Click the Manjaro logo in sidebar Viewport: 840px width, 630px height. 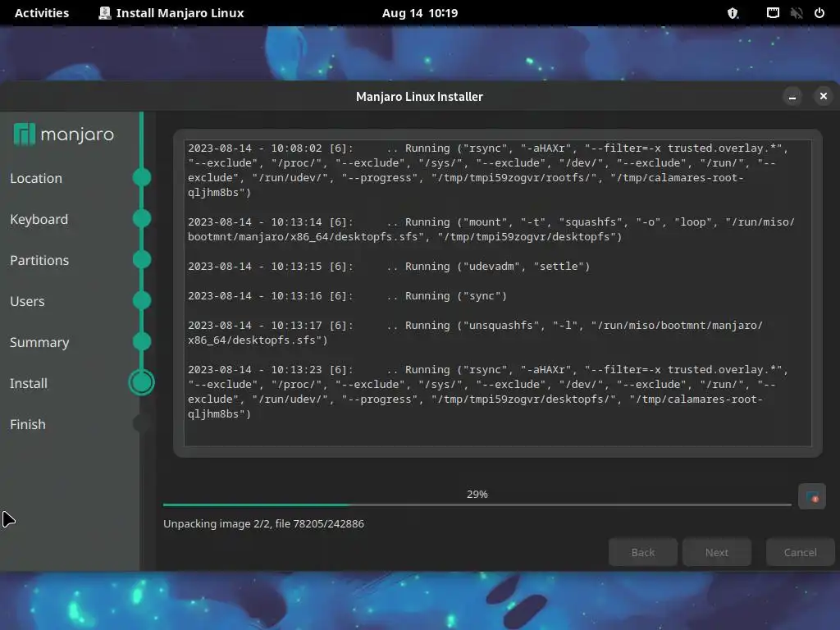[x=64, y=135]
